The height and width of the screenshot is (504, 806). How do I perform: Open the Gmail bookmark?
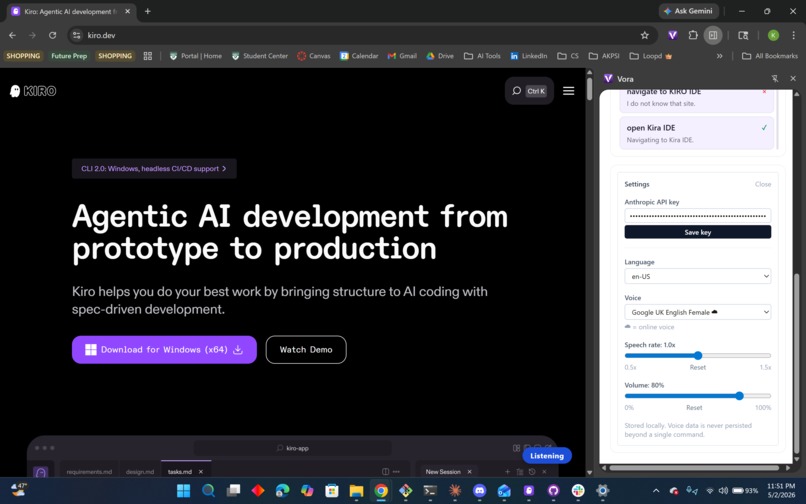click(402, 56)
